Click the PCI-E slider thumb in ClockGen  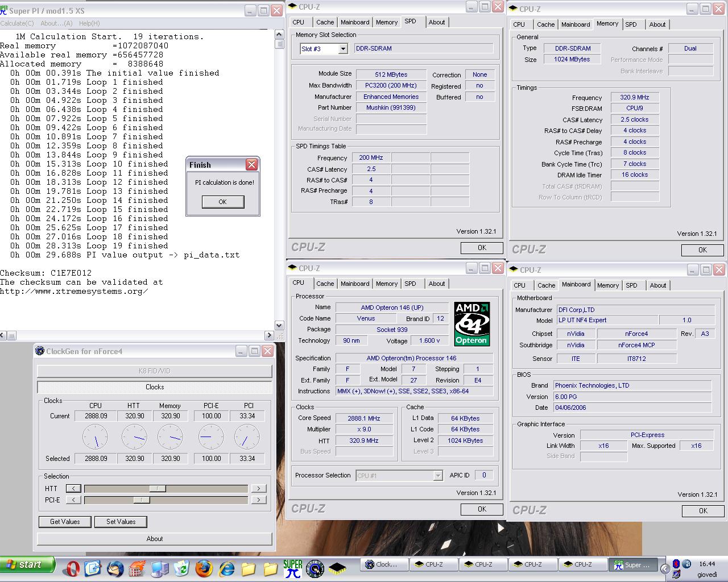pyautogui.click(x=142, y=500)
